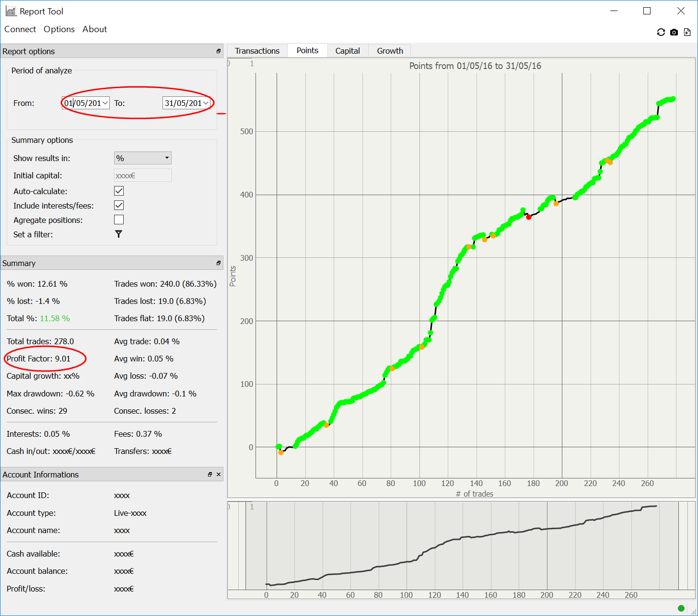Screen dimensions: 698x616
Task: Uncheck Include interests/fees
Action: tap(119, 205)
